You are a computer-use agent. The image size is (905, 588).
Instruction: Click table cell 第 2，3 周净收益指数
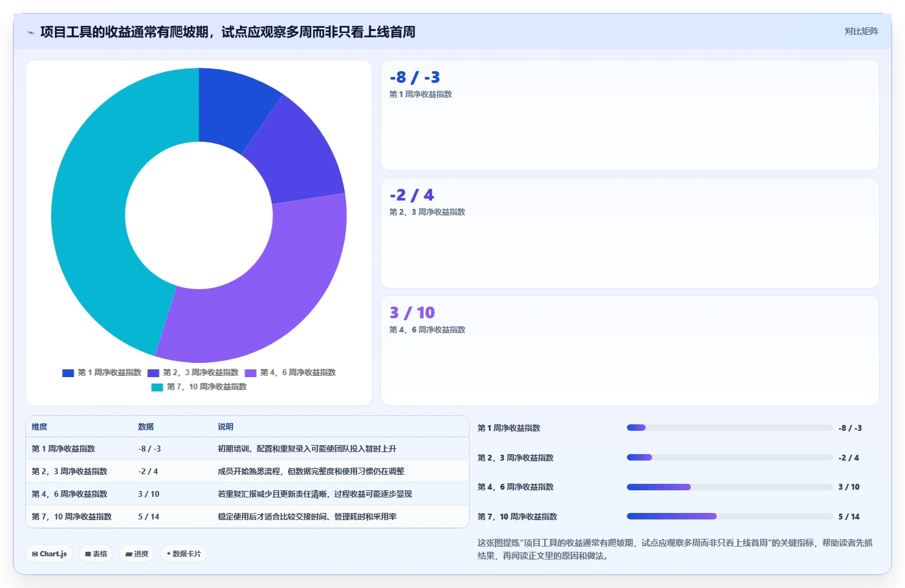(x=69, y=472)
